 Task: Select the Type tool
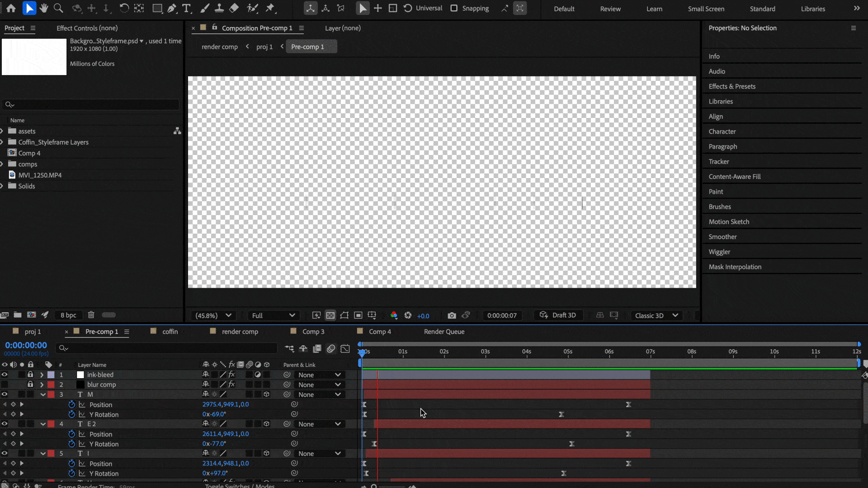click(x=186, y=8)
